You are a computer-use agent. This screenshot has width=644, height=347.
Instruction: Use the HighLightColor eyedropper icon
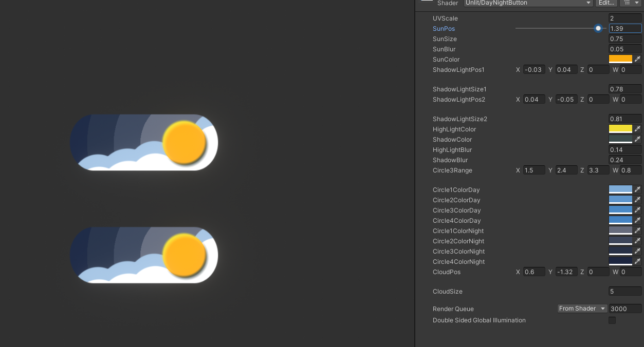637,129
